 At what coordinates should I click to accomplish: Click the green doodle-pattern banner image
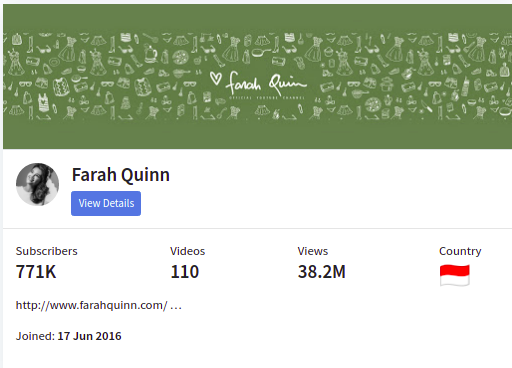257,76
